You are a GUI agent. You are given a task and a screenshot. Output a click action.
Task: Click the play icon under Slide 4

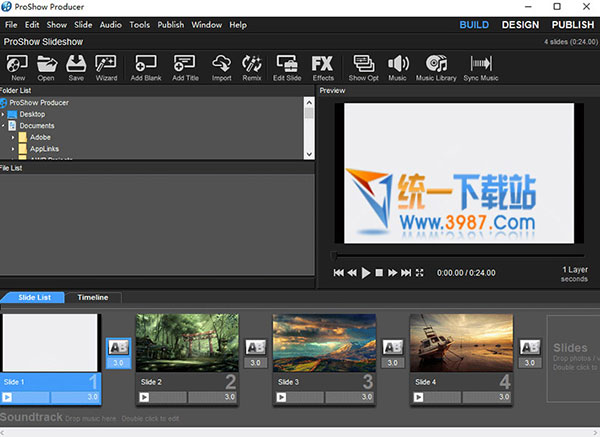pos(418,397)
